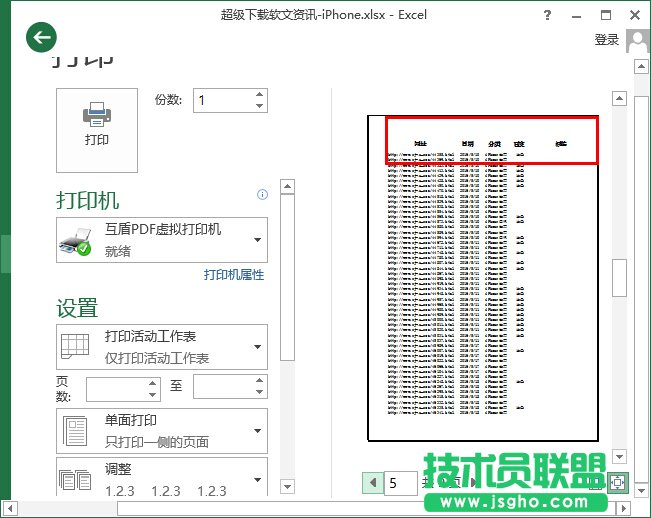Expand the 互盾PDF虚拟打印机 printer dropdown

[258, 240]
